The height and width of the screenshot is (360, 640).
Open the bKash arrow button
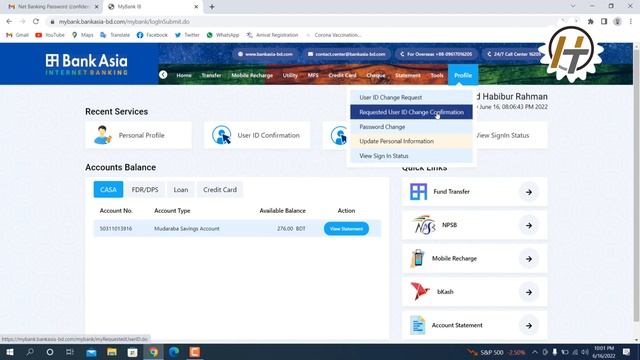click(x=529, y=292)
